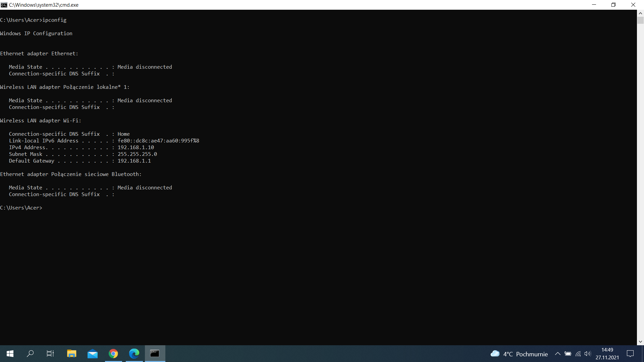Open the volume slider via the speaker icon
644x362 pixels.
coord(588,354)
